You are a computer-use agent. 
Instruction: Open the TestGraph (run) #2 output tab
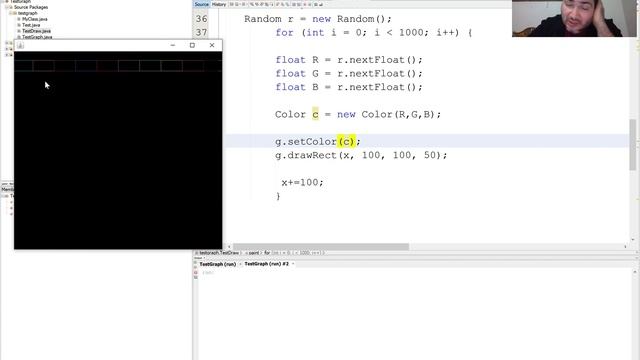tap(266, 264)
